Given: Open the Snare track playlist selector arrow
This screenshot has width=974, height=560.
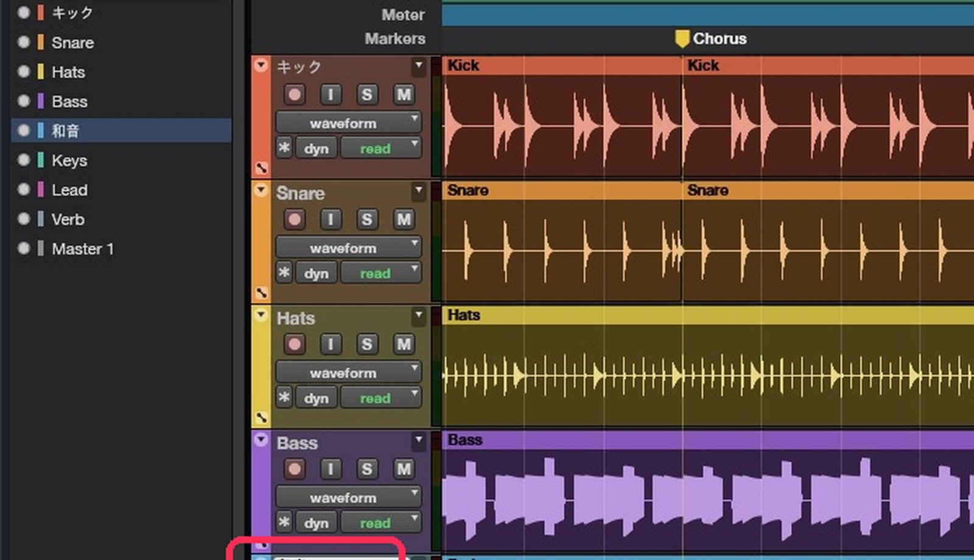Looking at the screenshot, I should (x=418, y=191).
